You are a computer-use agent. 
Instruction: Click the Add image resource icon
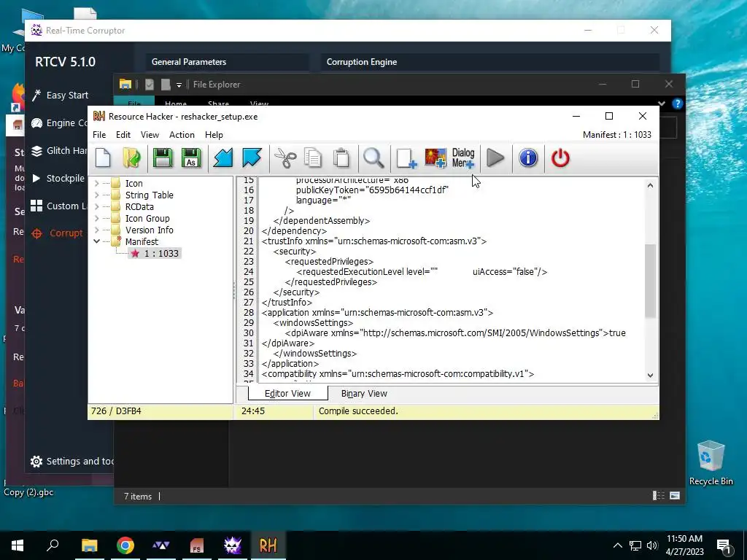coord(436,158)
